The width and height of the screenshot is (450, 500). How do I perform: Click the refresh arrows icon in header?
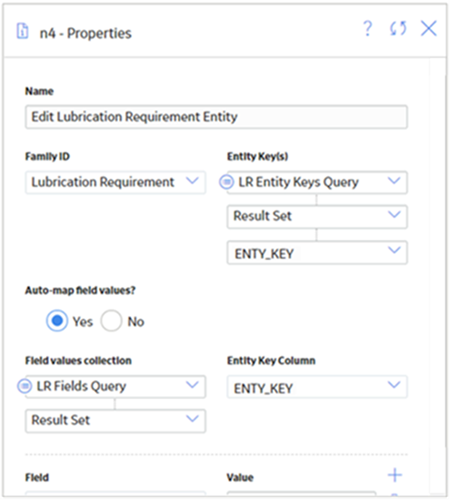(x=398, y=28)
